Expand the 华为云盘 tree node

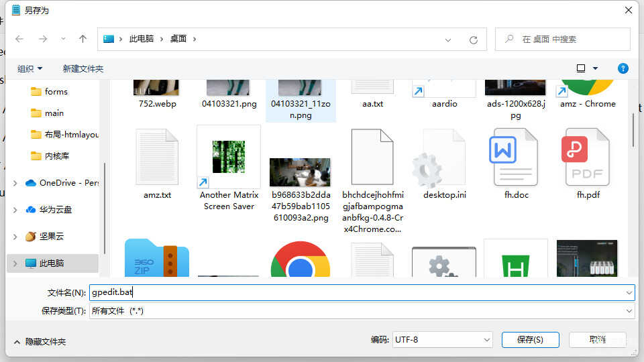tap(15, 210)
